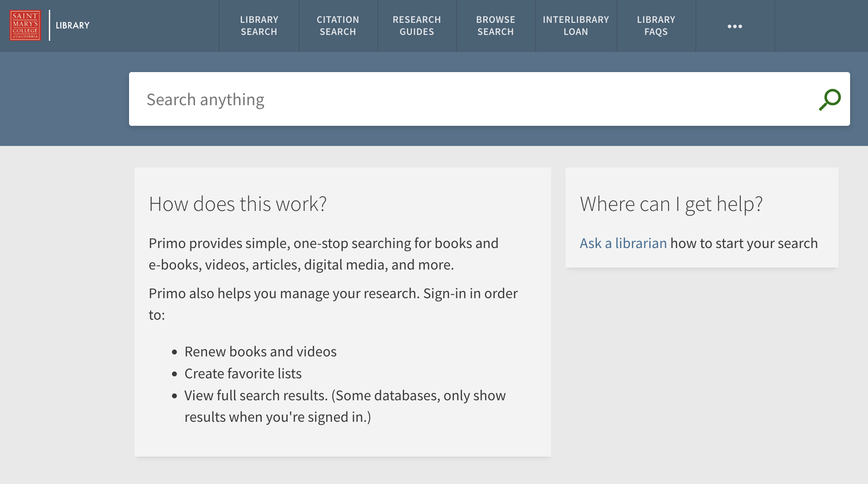Click the how to start your search text
This screenshot has height=484, width=868.
pos(744,243)
